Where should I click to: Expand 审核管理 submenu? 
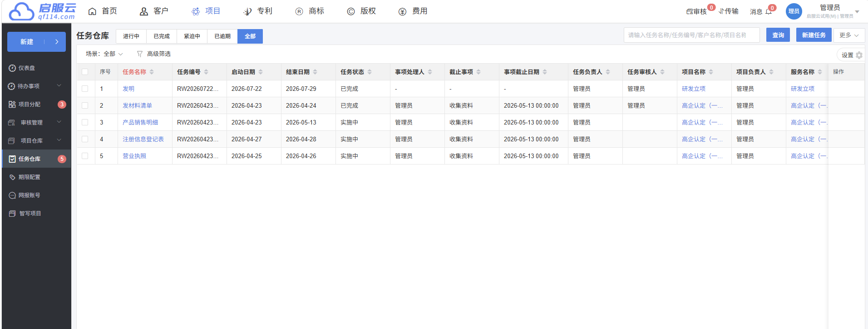(59, 122)
